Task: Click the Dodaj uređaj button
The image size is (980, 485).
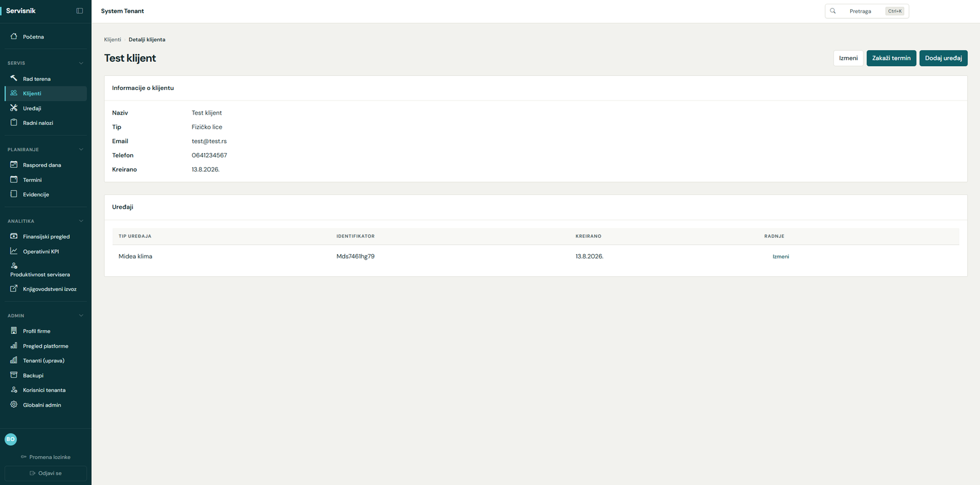Action: (x=943, y=58)
